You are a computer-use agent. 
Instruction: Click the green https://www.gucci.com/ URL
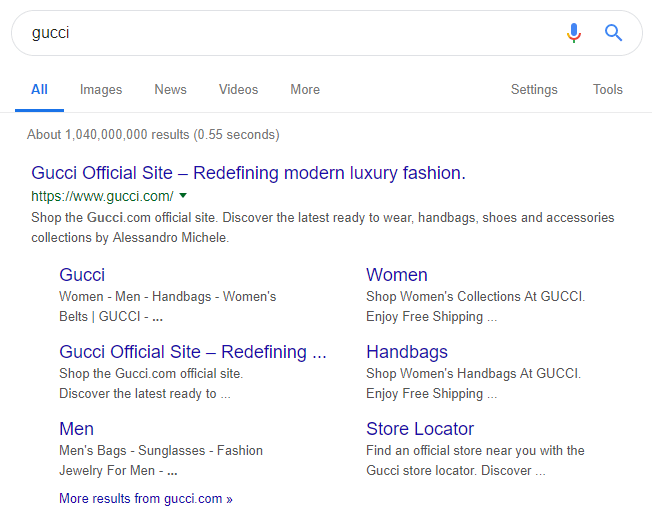tap(102, 196)
